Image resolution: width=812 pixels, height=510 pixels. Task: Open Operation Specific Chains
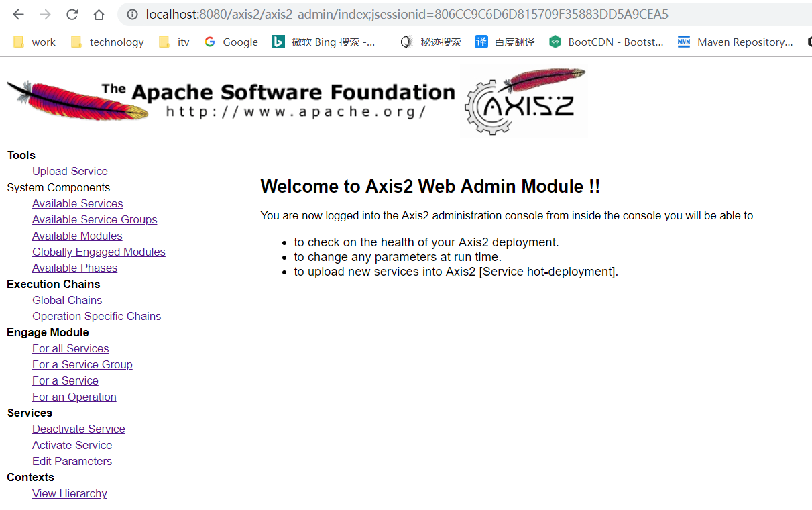point(97,316)
